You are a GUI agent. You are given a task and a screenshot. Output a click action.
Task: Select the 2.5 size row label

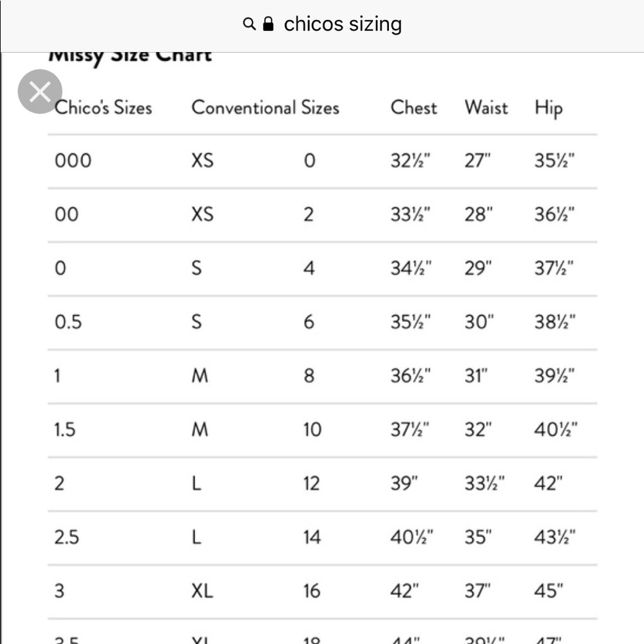click(x=66, y=537)
